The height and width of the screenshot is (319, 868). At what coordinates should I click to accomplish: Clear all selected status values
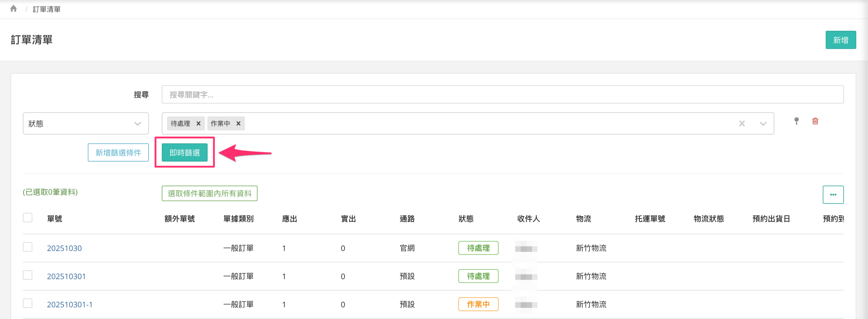(742, 124)
